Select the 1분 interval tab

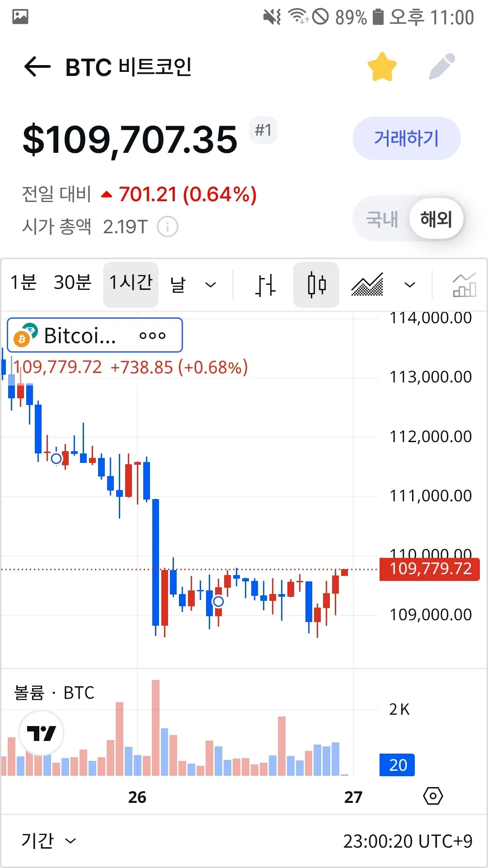tap(23, 283)
